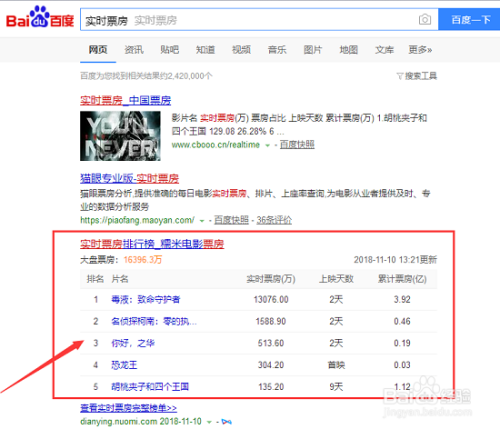Open the 实时票房_中国票房 result
Screen dimensions: 500x429
pyautogui.click(x=125, y=101)
